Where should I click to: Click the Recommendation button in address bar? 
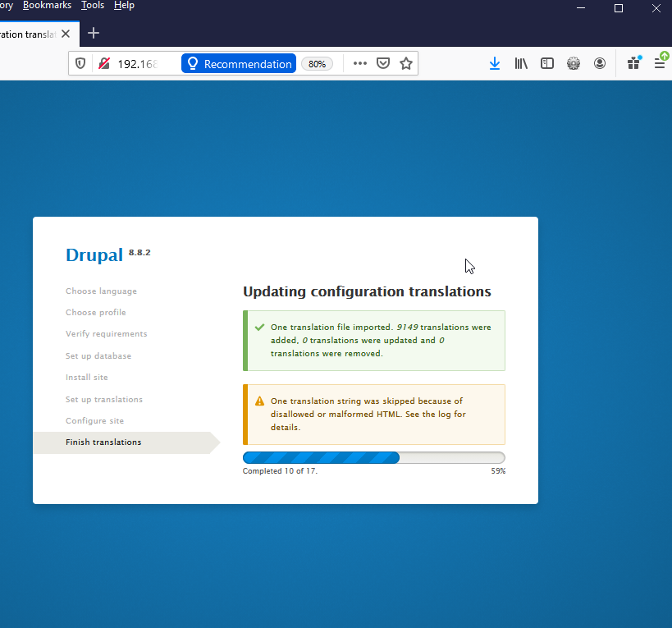click(x=239, y=64)
